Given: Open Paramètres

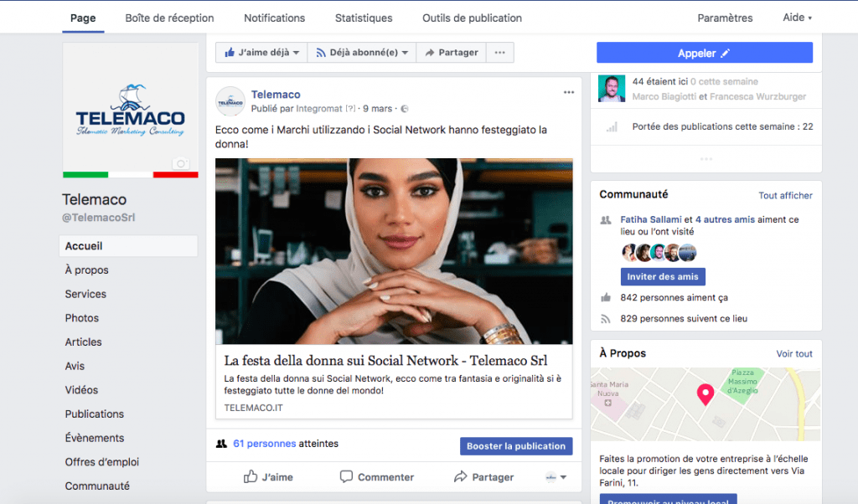Looking at the screenshot, I should tap(725, 18).
